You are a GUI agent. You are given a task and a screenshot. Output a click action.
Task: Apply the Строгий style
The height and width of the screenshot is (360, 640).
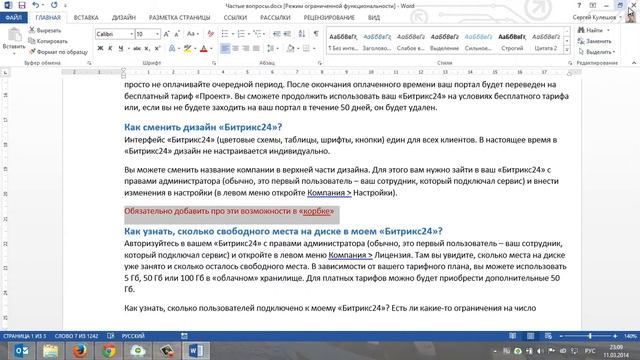click(x=512, y=42)
